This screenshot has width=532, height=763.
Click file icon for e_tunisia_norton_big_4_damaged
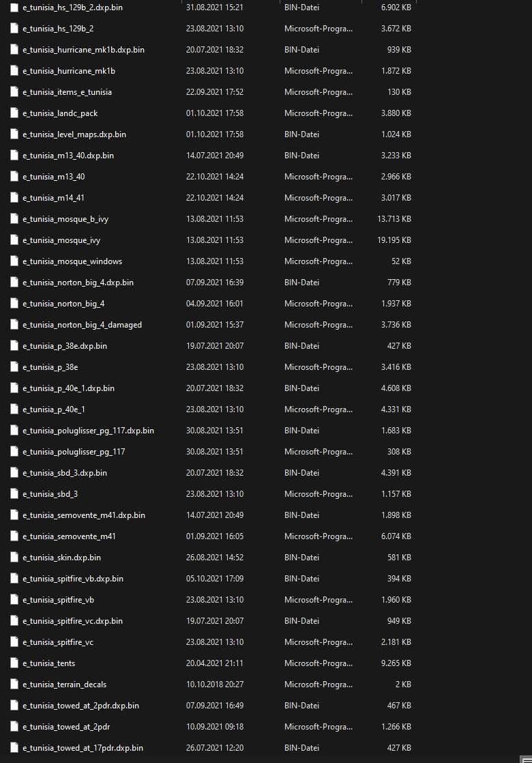[14, 325]
